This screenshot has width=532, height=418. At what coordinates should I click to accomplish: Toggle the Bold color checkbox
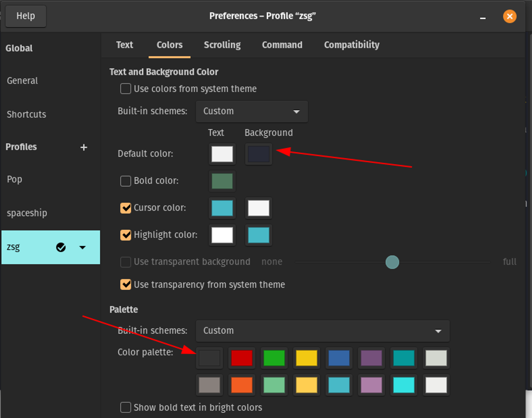point(126,181)
